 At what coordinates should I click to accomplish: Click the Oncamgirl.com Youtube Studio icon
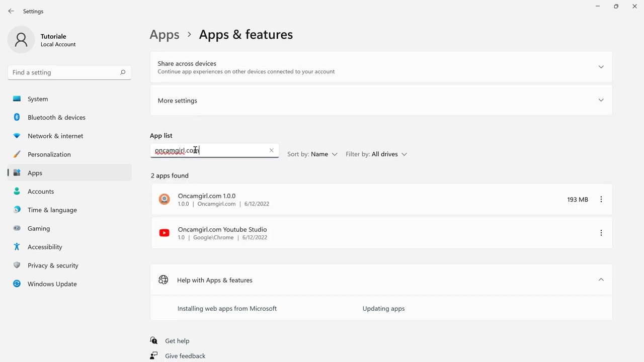coord(165,233)
